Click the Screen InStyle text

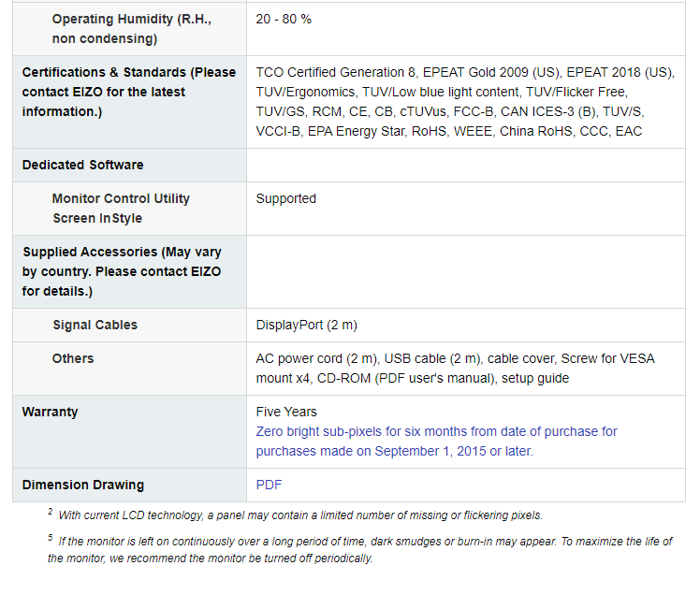[97, 218]
